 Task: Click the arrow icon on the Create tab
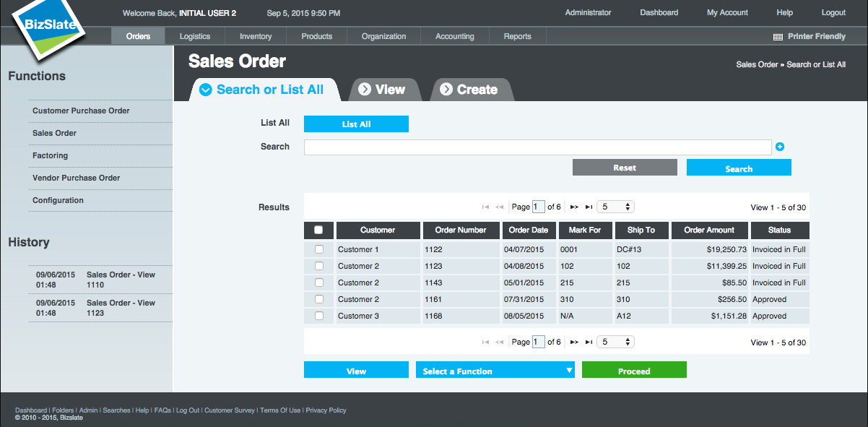(x=446, y=90)
